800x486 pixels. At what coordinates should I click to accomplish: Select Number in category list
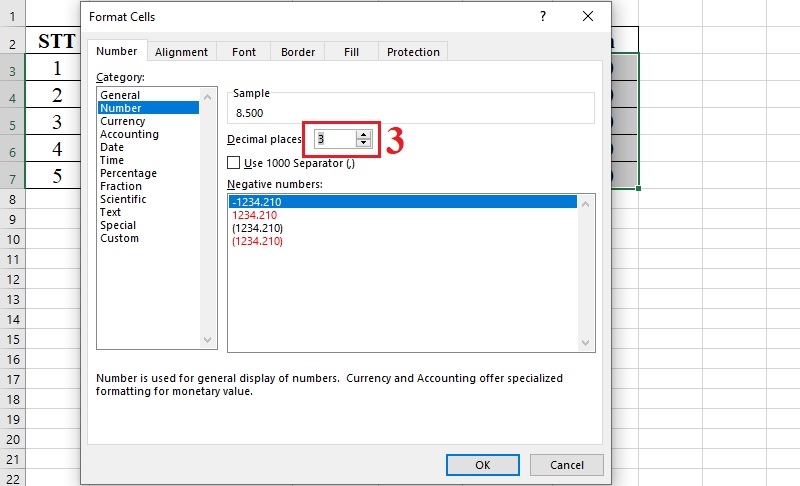[148, 108]
